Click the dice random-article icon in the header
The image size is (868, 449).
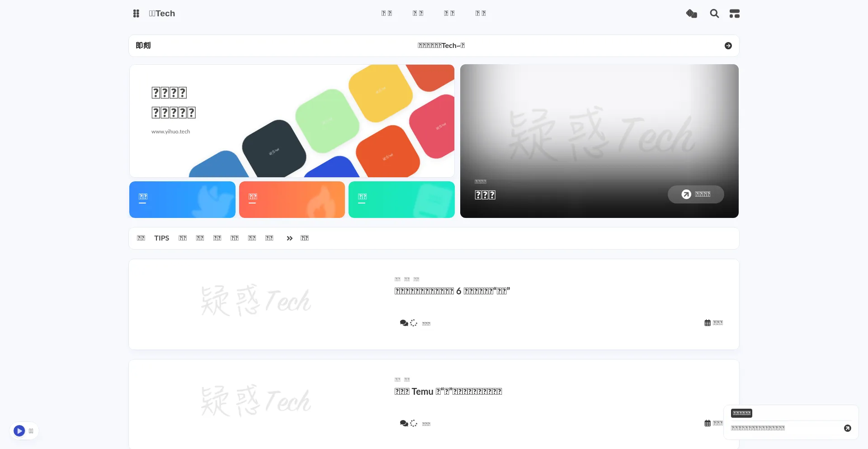(692, 14)
